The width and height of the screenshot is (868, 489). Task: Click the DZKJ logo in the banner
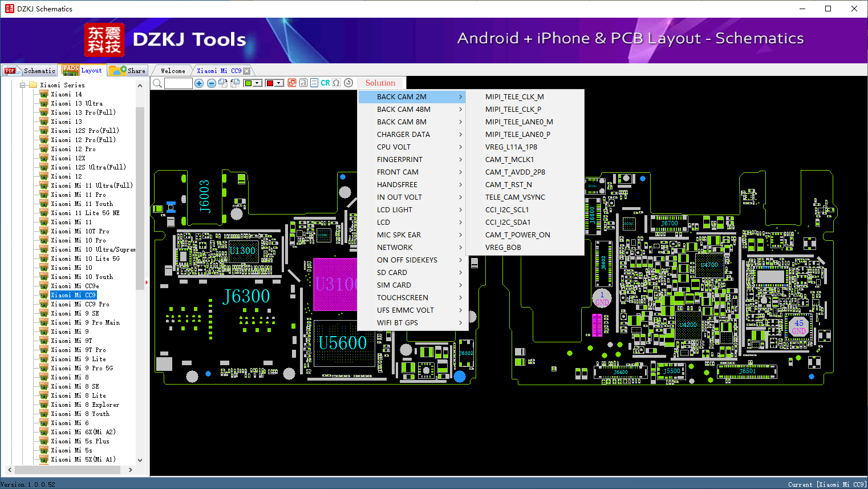click(x=104, y=40)
